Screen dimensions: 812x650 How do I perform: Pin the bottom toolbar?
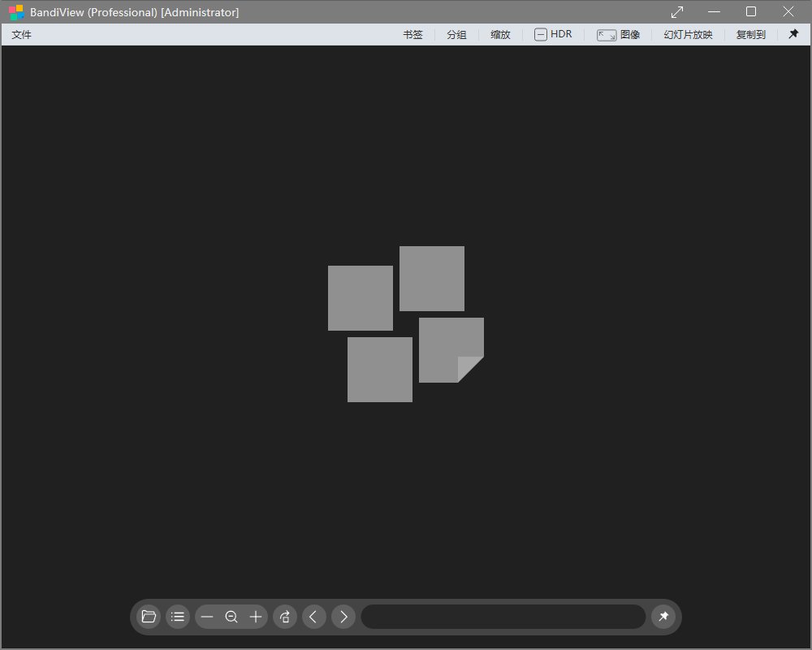[x=664, y=617]
